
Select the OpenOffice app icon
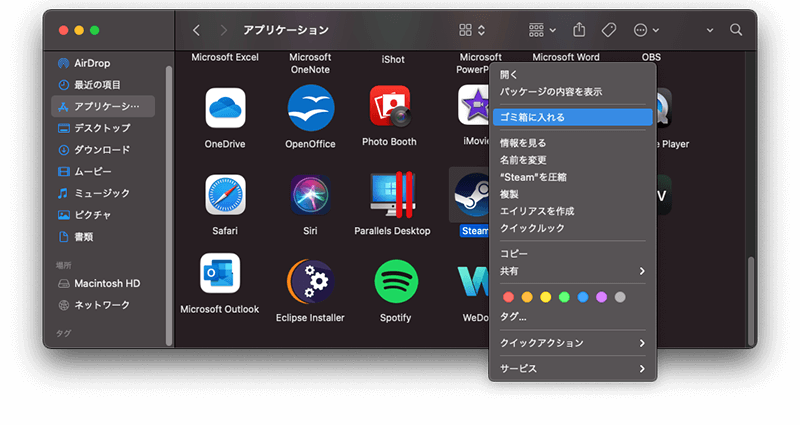(311, 108)
